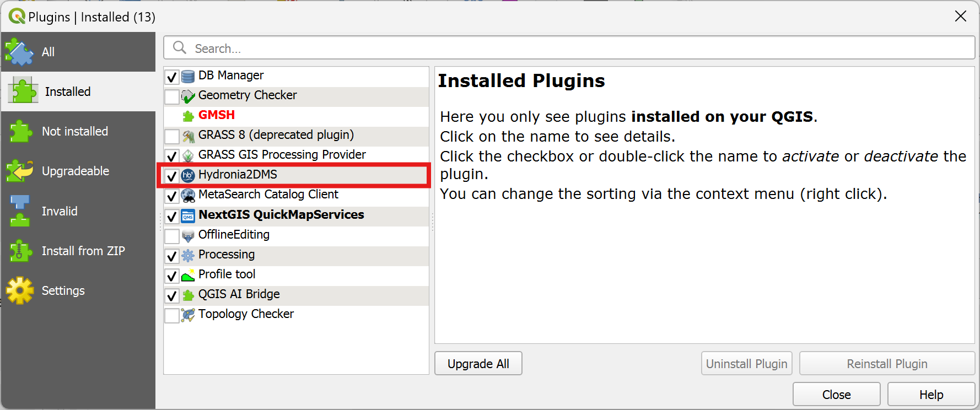The width and height of the screenshot is (980, 410).
Task: Uncheck the MetaSearch Catalog Client checkbox
Action: click(x=172, y=196)
